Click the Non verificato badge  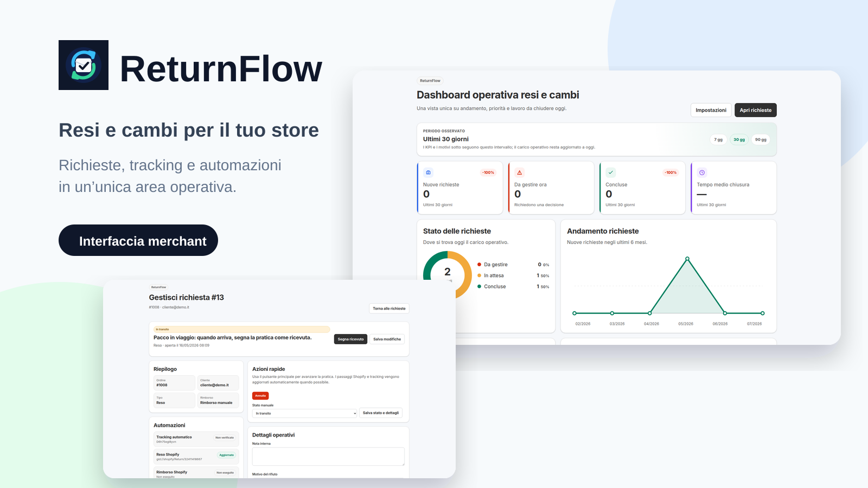tap(225, 438)
